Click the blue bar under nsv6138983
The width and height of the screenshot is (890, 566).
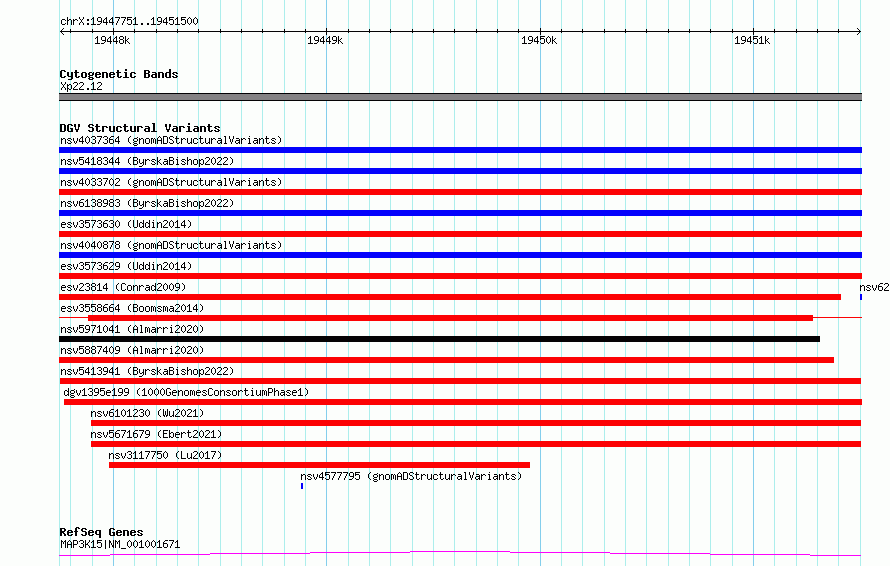pyautogui.click(x=460, y=213)
